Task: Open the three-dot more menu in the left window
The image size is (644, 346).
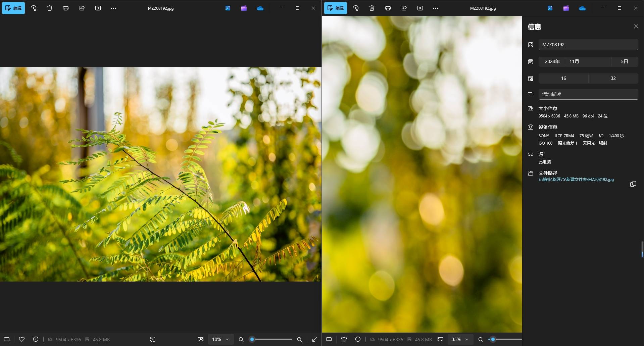Action: click(113, 8)
